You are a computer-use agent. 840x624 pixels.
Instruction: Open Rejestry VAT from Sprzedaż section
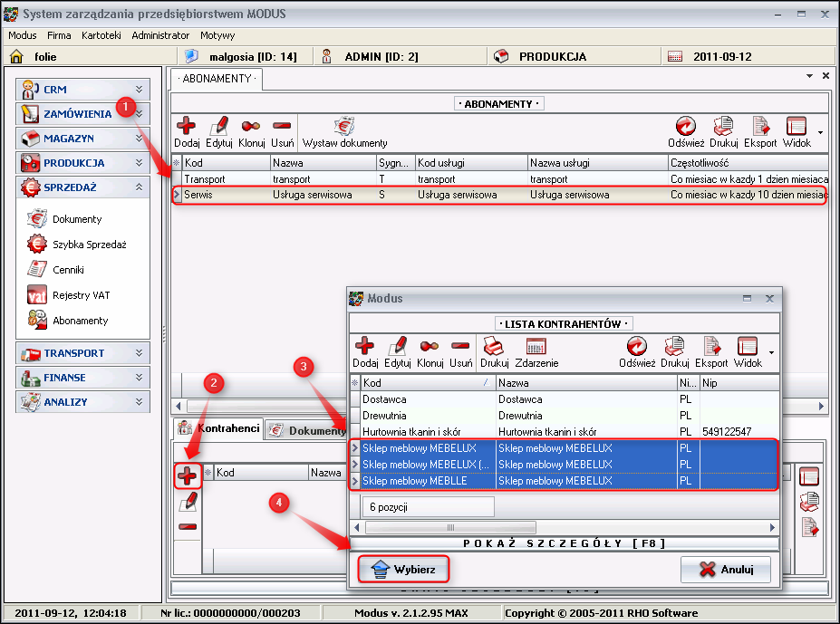click(x=81, y=295)
